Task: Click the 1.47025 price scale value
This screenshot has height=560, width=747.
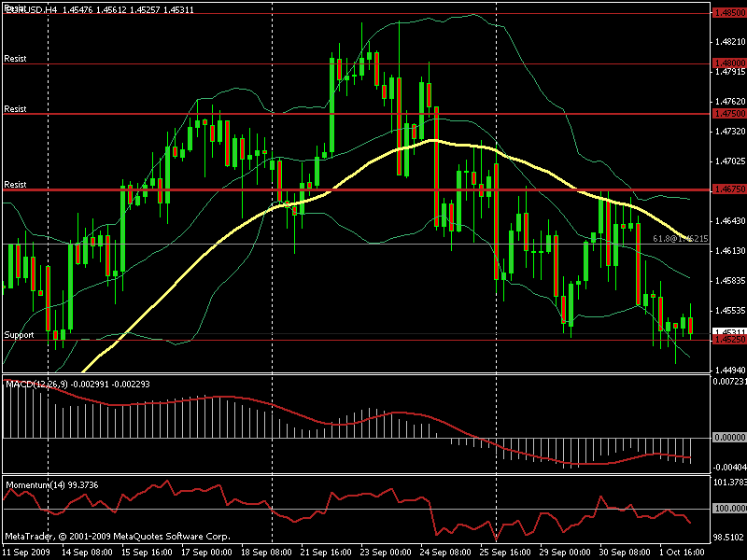Action: 730,161
